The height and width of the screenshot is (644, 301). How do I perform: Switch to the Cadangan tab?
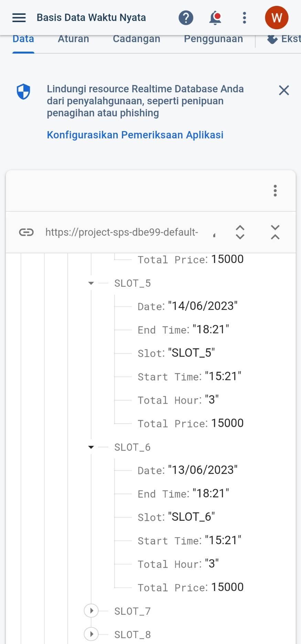[136, 39]
